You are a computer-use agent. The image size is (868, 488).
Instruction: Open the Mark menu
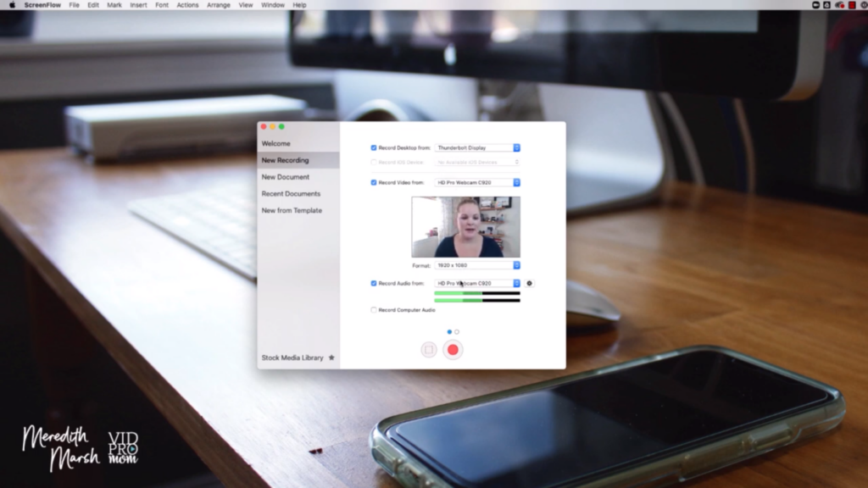(x=114, y=5)
